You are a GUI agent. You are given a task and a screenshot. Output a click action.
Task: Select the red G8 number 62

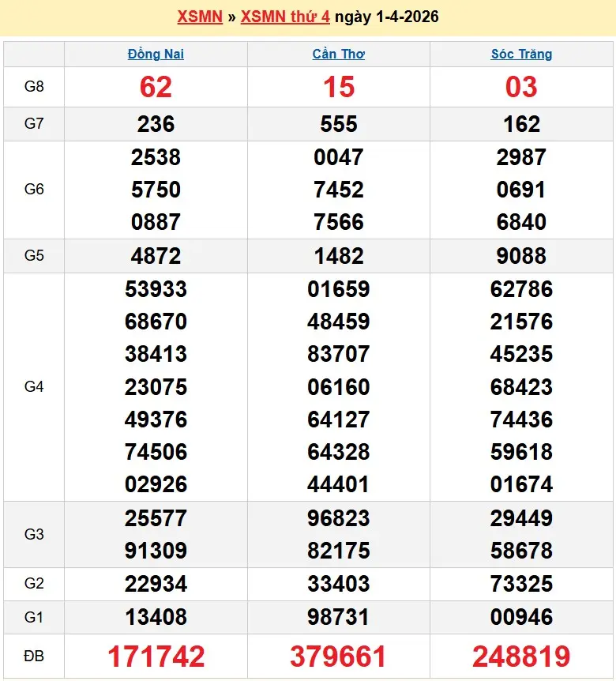[x=156, y=87]
